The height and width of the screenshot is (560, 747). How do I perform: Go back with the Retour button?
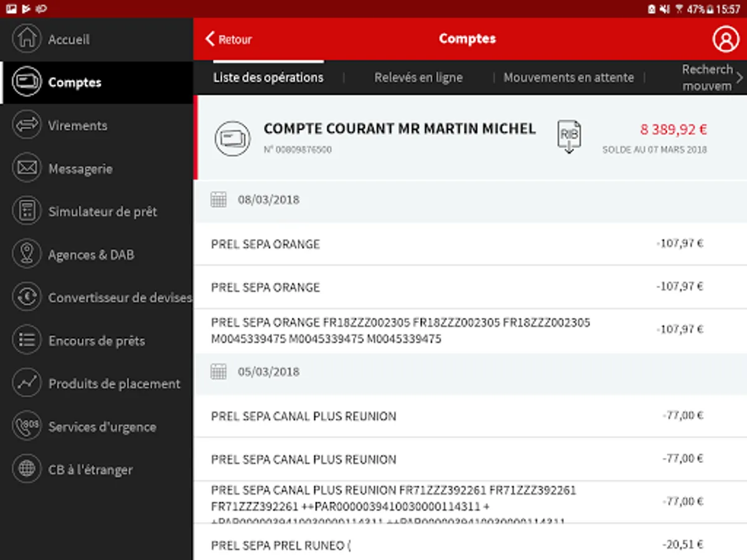228,39
